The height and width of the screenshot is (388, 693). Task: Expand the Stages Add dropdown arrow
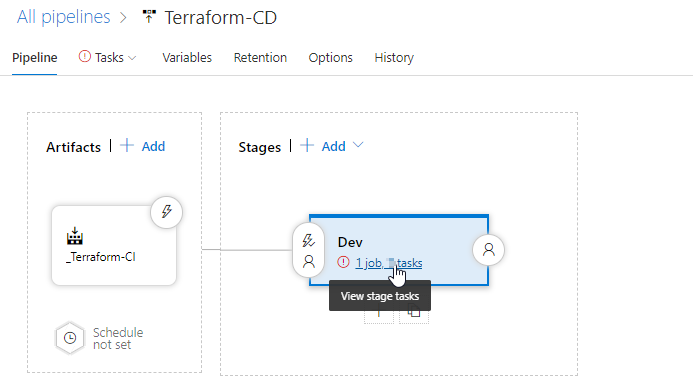coord(358,145)
